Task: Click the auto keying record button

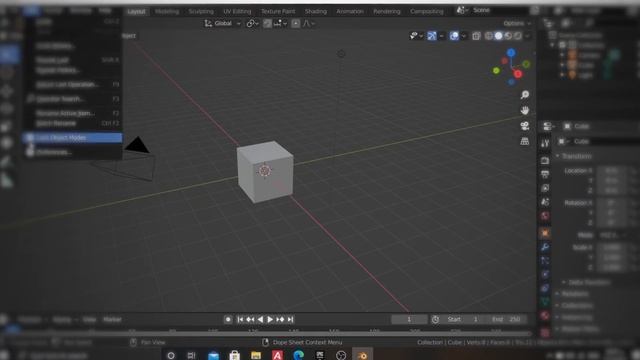Action: click(228, 320)
